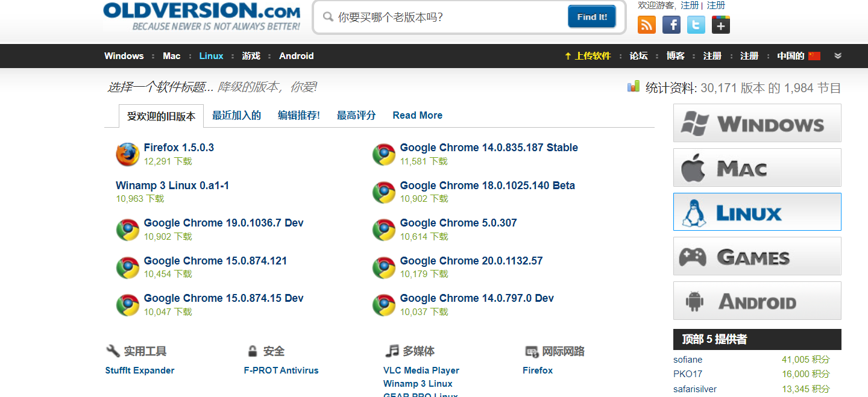Image resolution: width=868 pixels, height=397 pixels.
Task: Click the large Windows platform banner
Action: pyautogui.click(x=757, y=123)
